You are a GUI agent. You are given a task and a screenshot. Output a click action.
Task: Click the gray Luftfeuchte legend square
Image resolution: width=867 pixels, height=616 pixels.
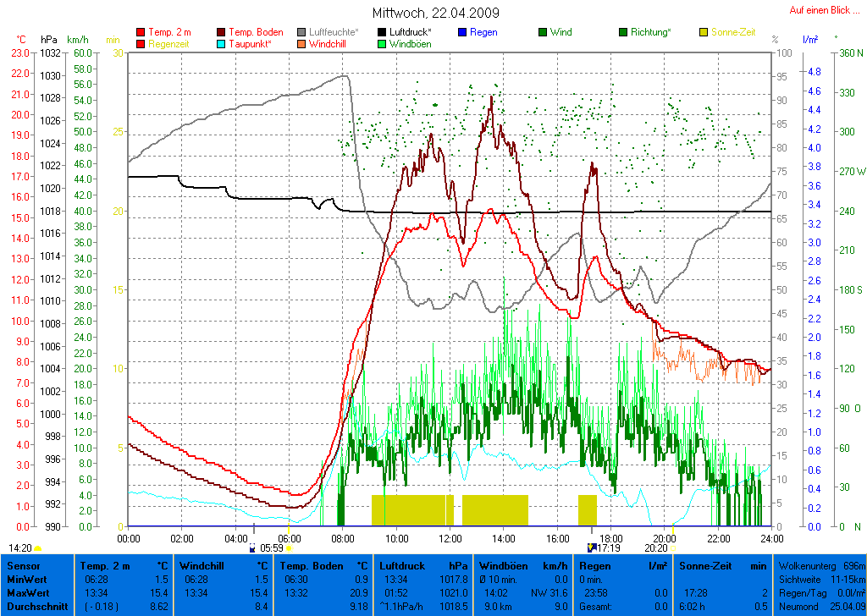pos(302,33)
